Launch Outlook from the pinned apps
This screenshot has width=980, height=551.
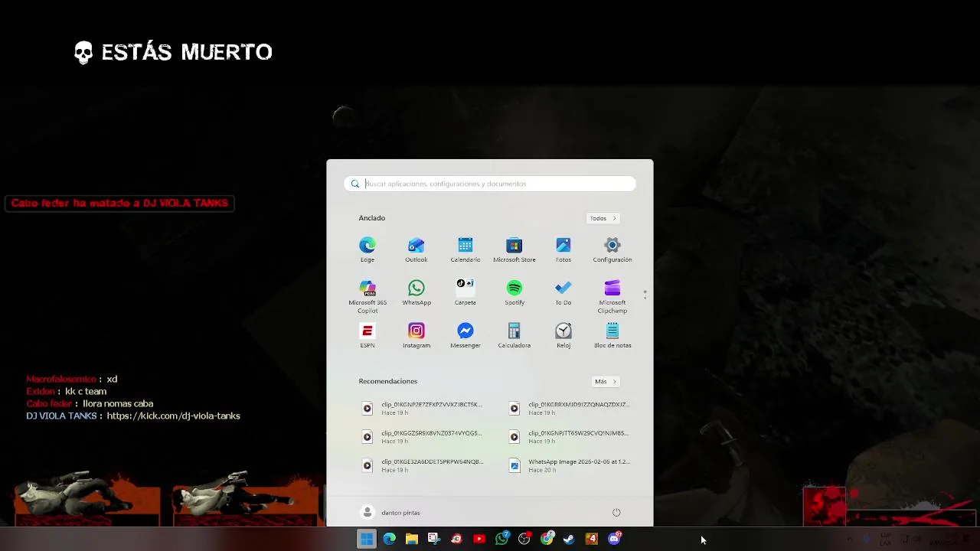point(416,249)
